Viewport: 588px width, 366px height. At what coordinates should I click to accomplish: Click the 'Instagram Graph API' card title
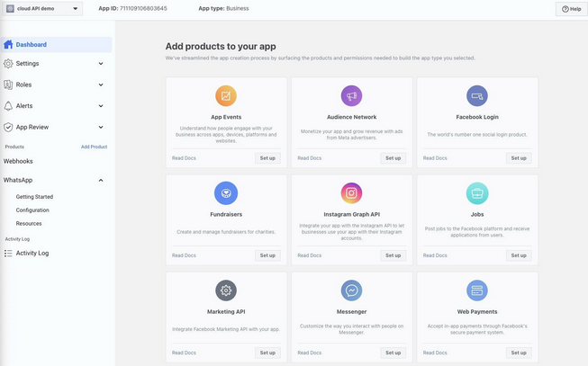[x=351, y=214]
